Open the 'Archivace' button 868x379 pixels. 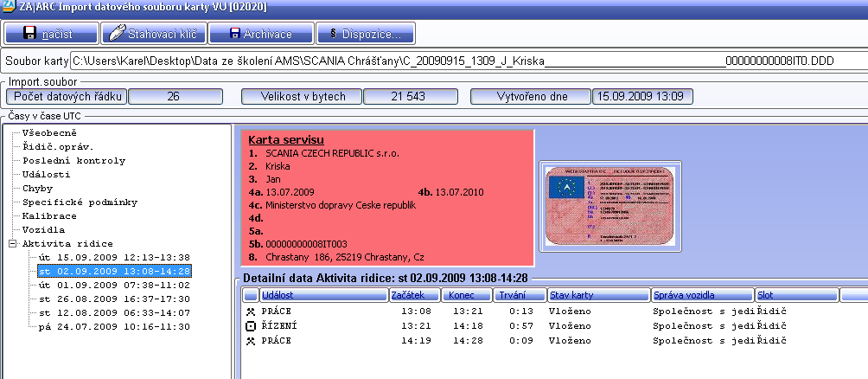[261, 34]
